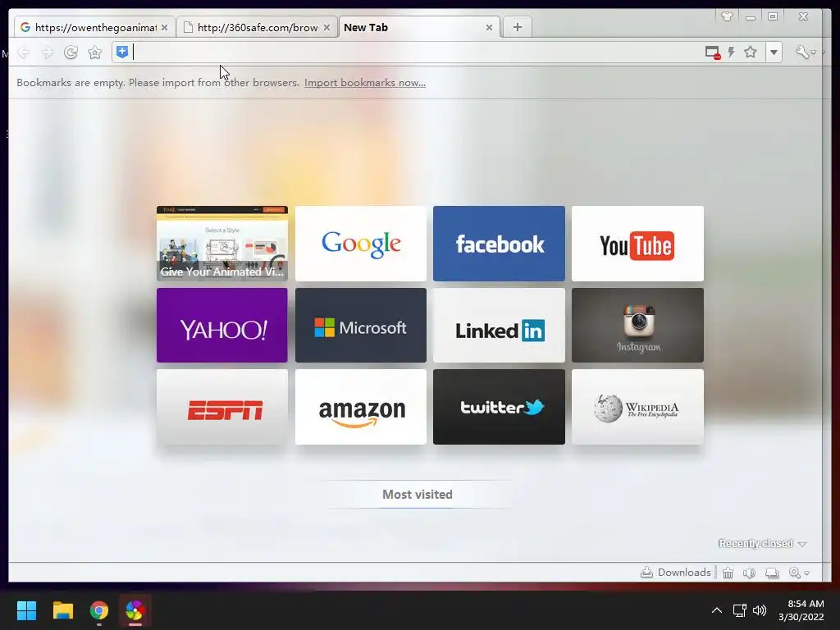Screen dimensions: 840x630
Task: Toggle the speaker mute icon in status bar
Action: [x=749, y=573]
